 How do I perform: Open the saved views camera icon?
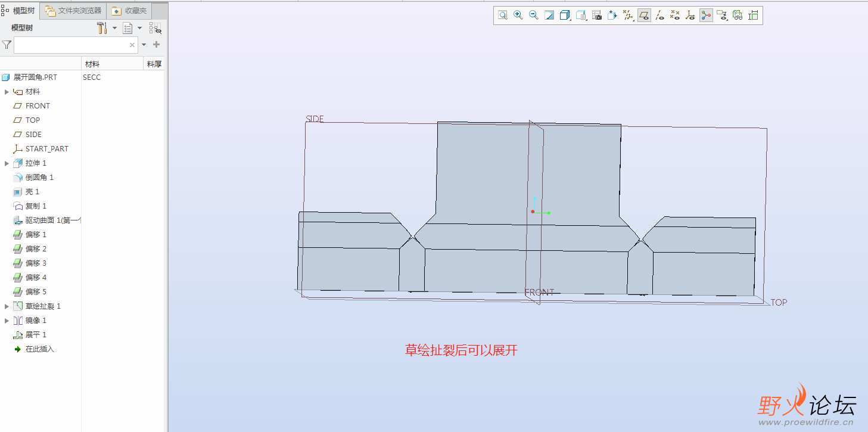(x=597, y=15)
